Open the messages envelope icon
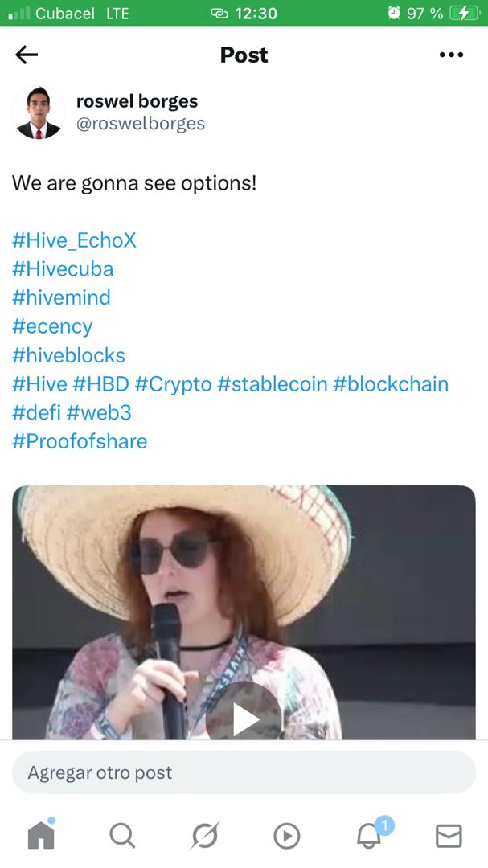Screen dimensions: 488x868 449,836
